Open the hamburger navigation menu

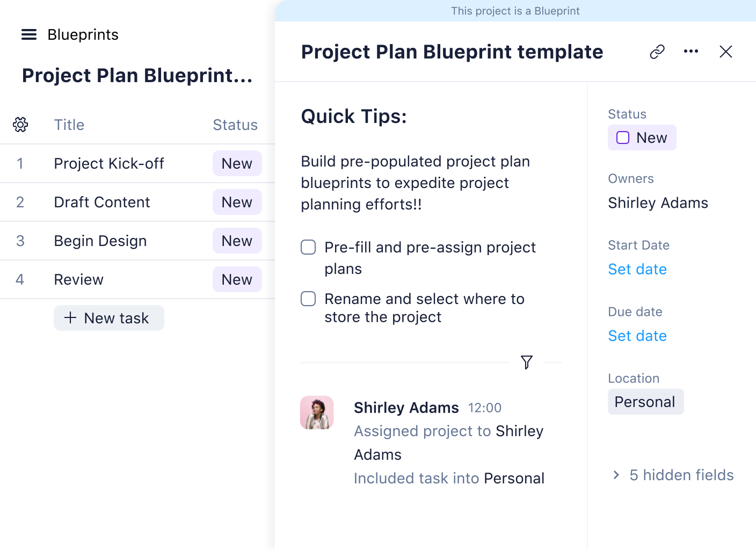[x=29, y=35]
